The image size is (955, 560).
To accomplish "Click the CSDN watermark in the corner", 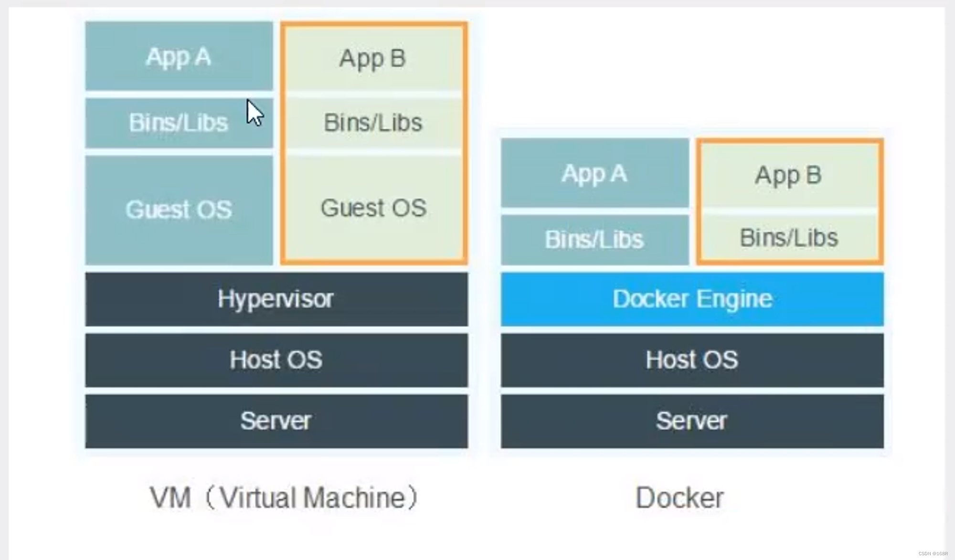I will click(933, 554).
